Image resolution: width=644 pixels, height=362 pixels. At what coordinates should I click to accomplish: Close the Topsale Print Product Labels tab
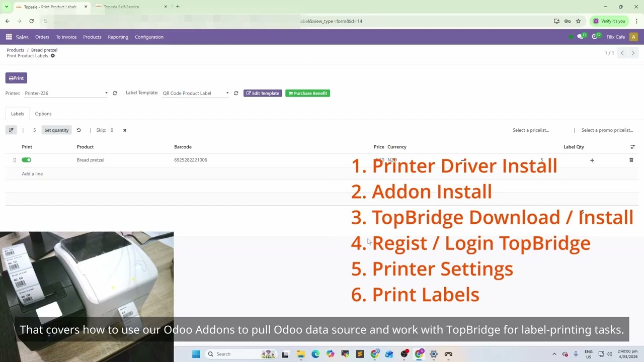pyautogui.click(x=86, y=7)
